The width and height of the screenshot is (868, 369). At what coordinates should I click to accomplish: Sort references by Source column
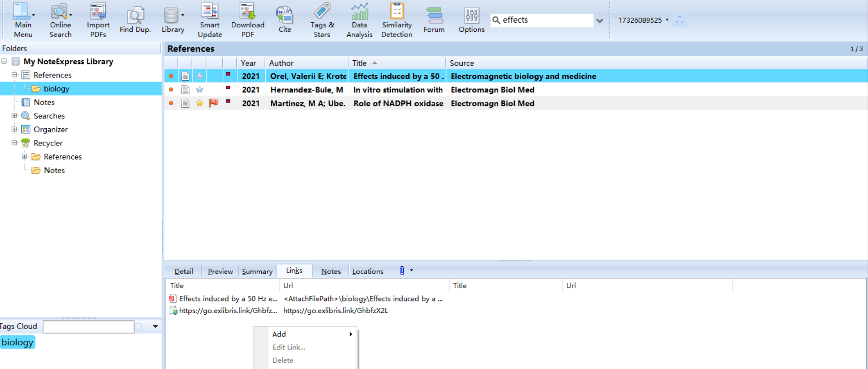[656, 63]
